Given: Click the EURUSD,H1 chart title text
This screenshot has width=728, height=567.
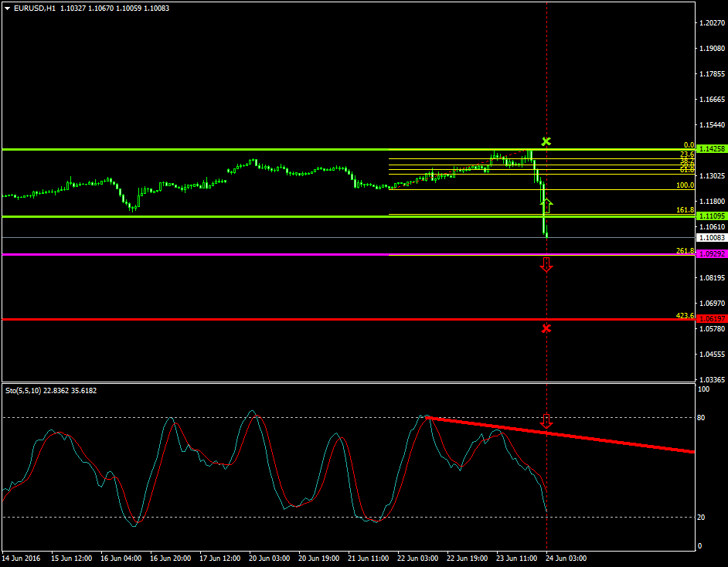Looking at the screenshot, I should pyautogui.click(x=29, y=8).
